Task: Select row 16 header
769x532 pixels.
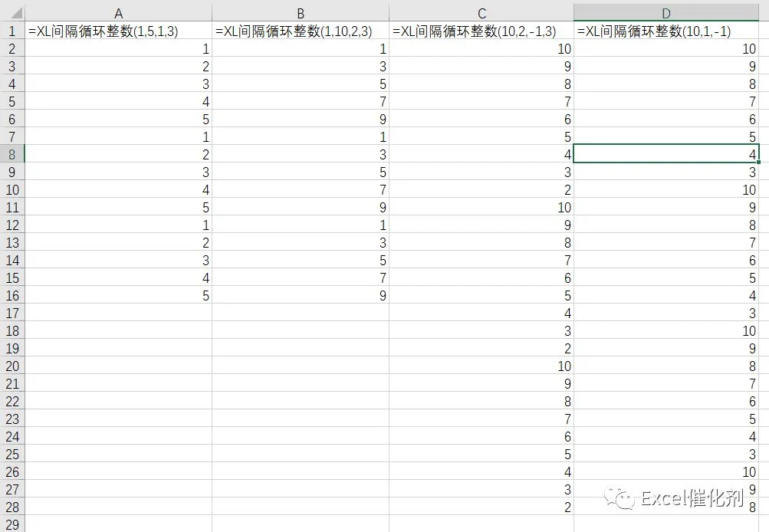Action: (12, 295)
